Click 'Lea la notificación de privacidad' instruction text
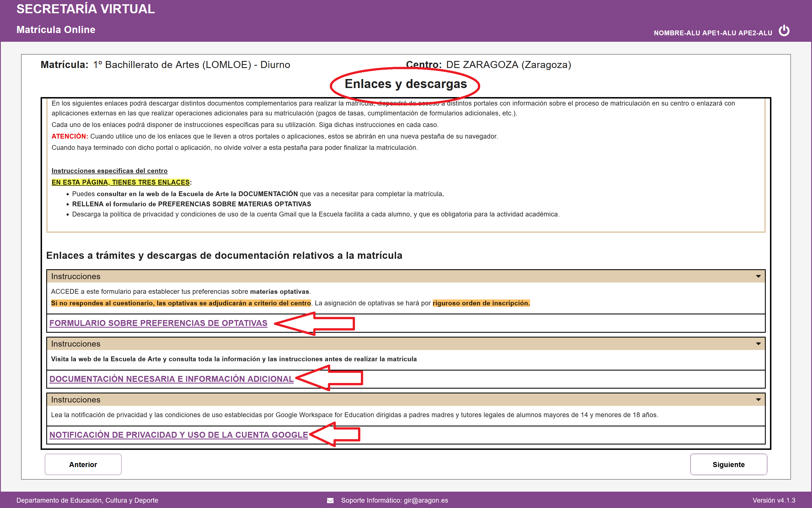Image resolution: width=812 pixels, height=508 pixels. click(355, 415)
